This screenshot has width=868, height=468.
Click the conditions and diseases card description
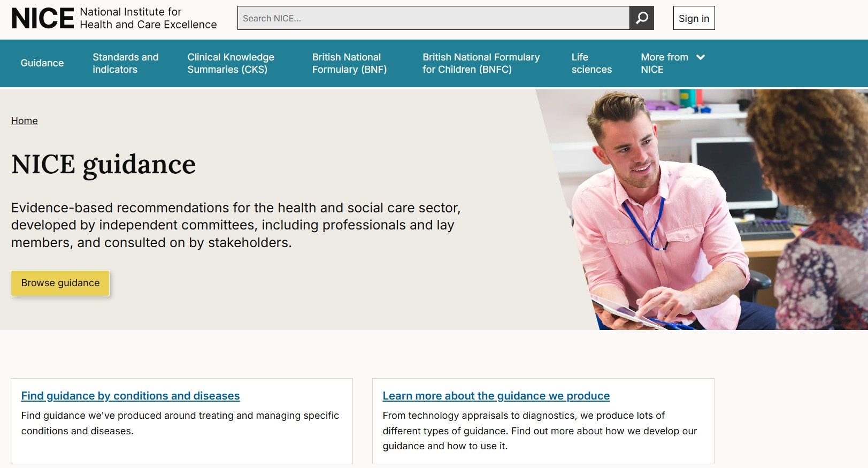180,423
